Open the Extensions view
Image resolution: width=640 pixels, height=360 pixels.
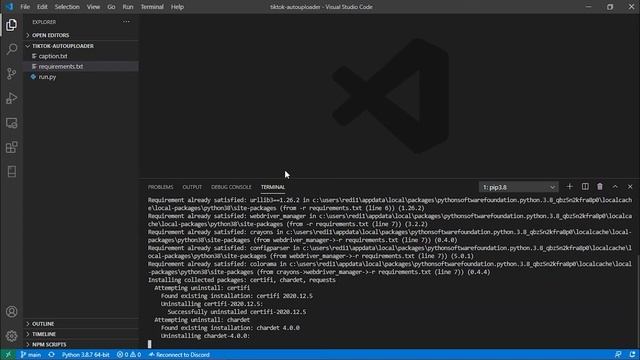[x=11, y=147]
